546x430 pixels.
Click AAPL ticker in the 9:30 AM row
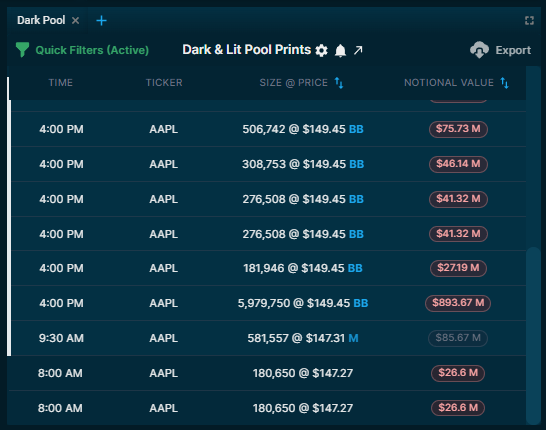(164, 338)
